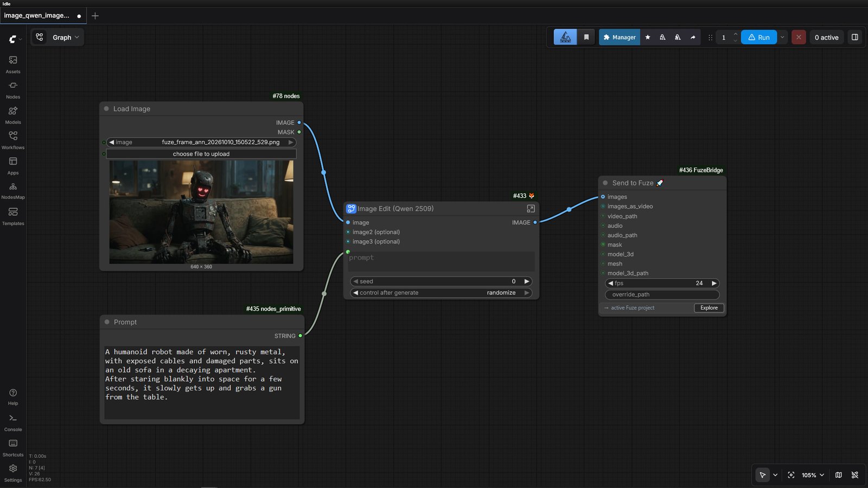Viewport: 868px width, 488px height.
Task: Increase fps value with right arrow
Action: click(x=714, y=283)
